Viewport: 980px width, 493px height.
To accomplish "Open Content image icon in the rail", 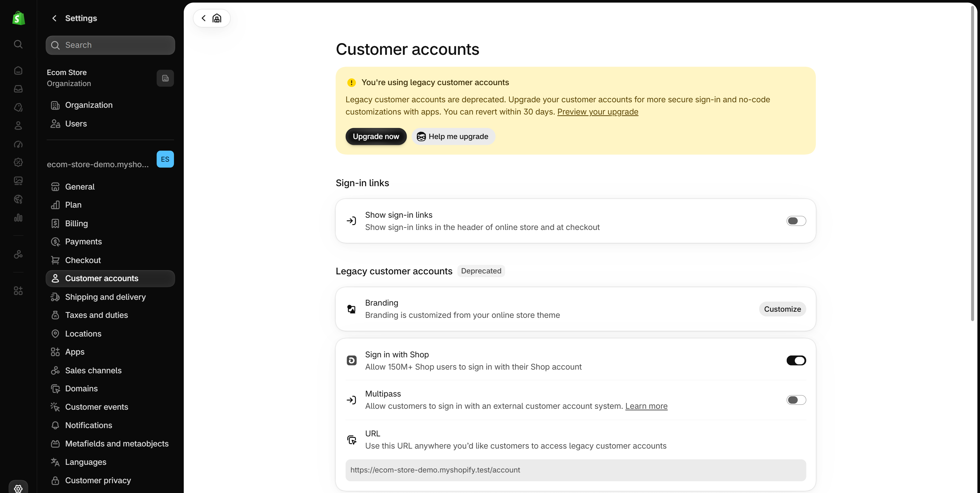I will [18, 181].
